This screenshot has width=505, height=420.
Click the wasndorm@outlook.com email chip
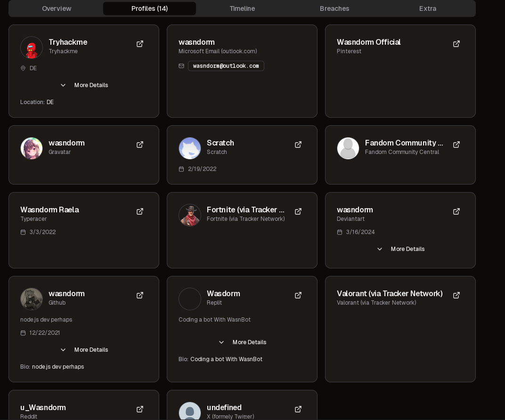226,66
